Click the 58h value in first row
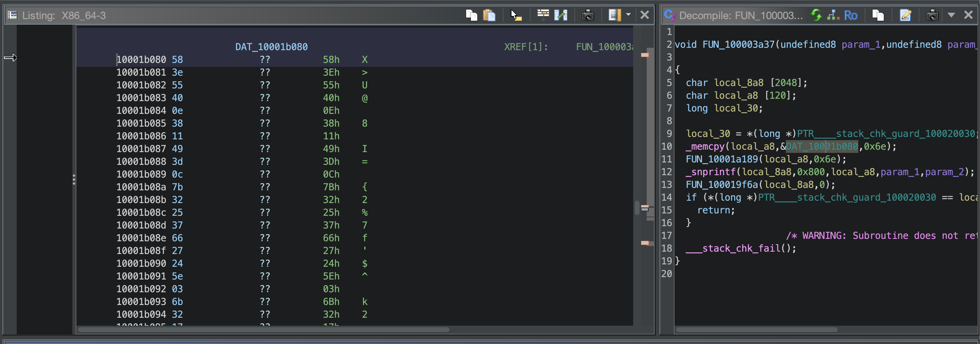The image size is (980, 344). (331, 60)
